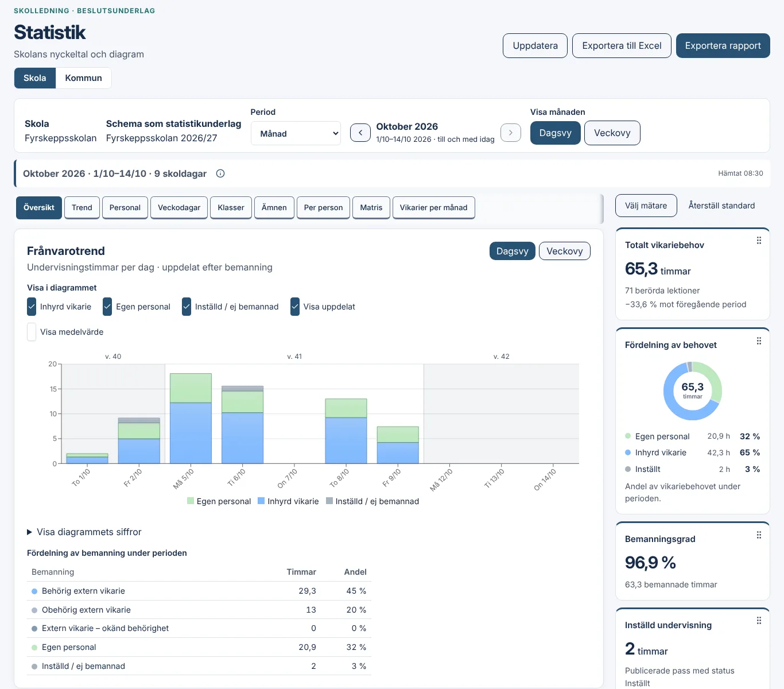Go to previous month with left chevron

tap(360, 133)
